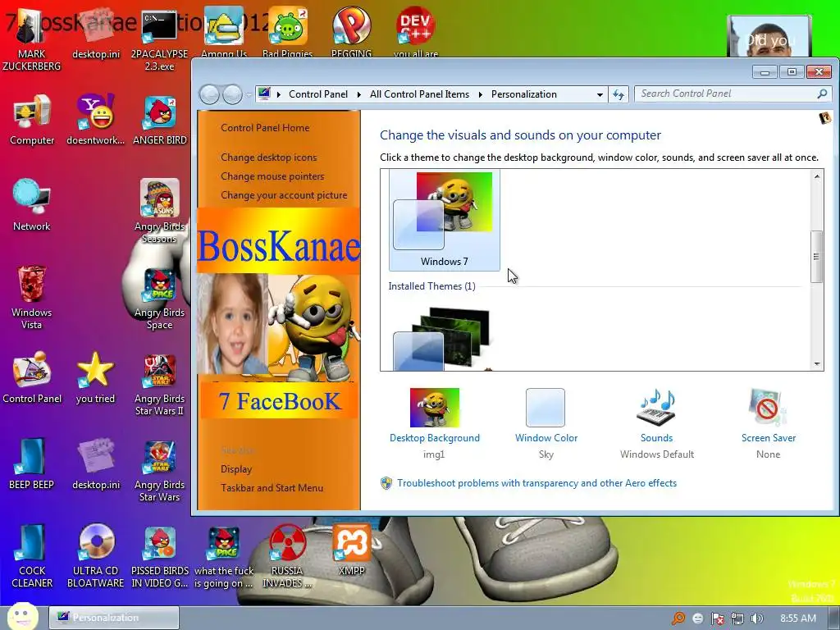Viewport: 840px width, 630px height.
Task: Open the Start menu smiley orb
Action: (22, 615)
